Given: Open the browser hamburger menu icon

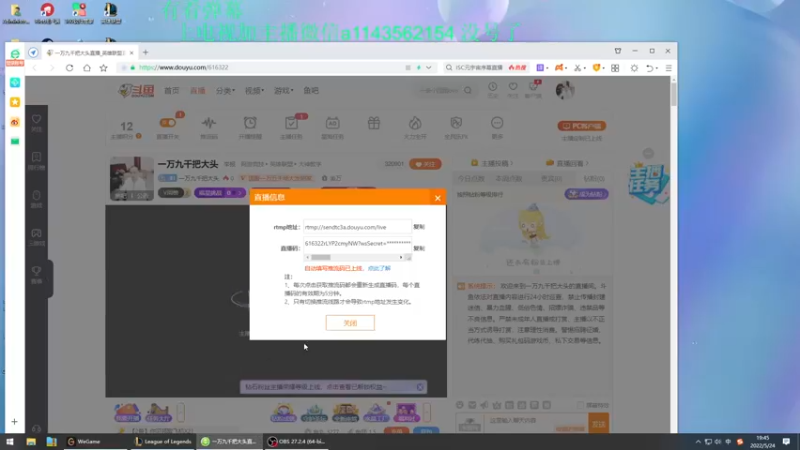Looking at the screenshot, I should point(668,68).
